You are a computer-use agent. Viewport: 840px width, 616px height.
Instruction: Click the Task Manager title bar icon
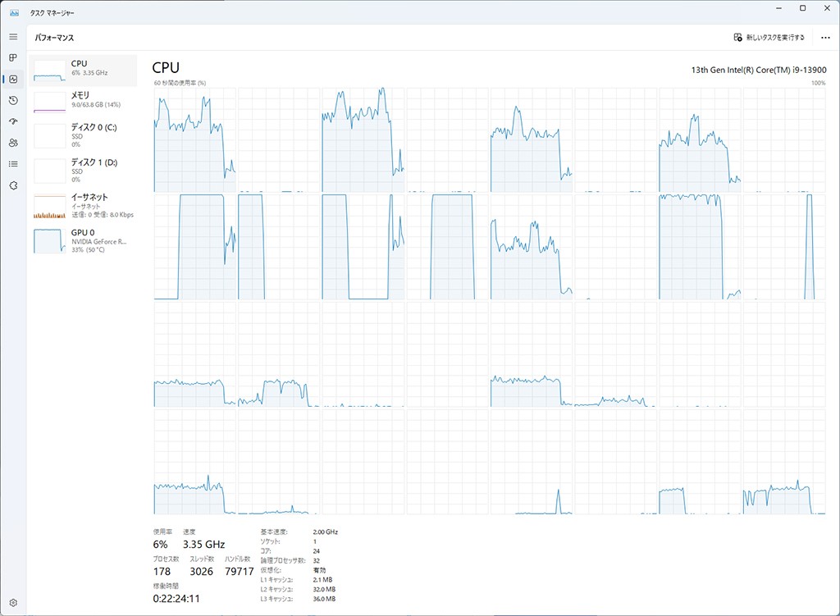pyautogui.click(x=15, y=8)
